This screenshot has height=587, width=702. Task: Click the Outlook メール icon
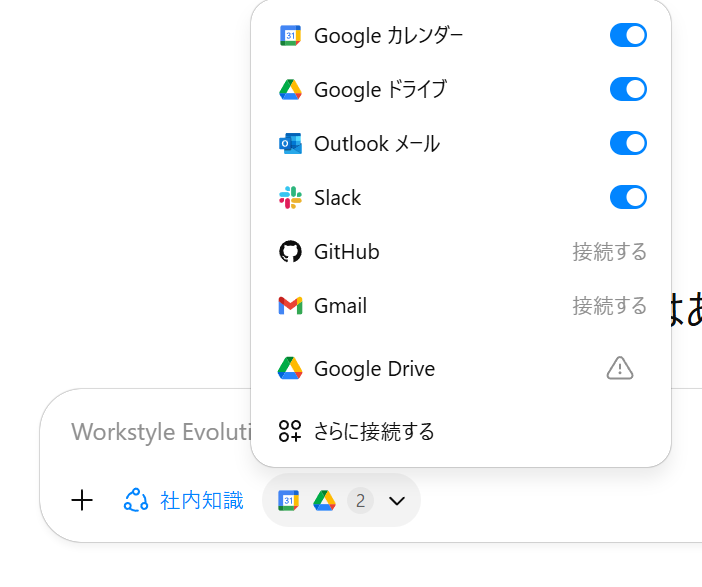coord(290,143)
